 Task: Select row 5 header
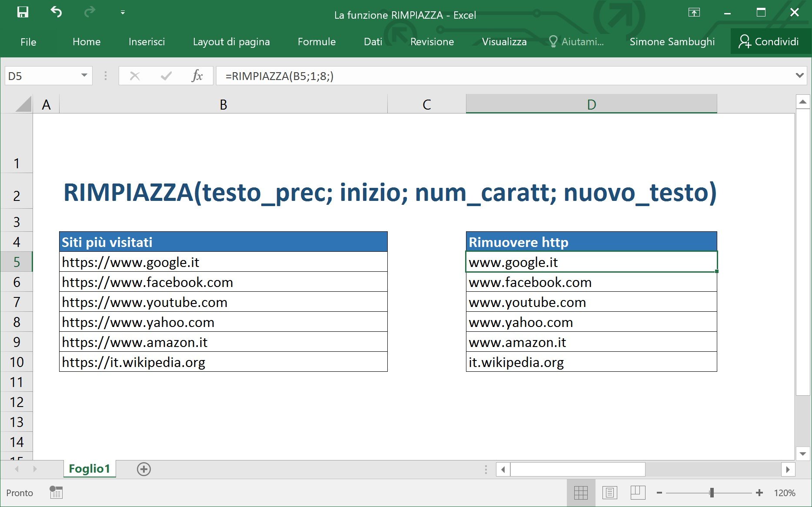17,262
